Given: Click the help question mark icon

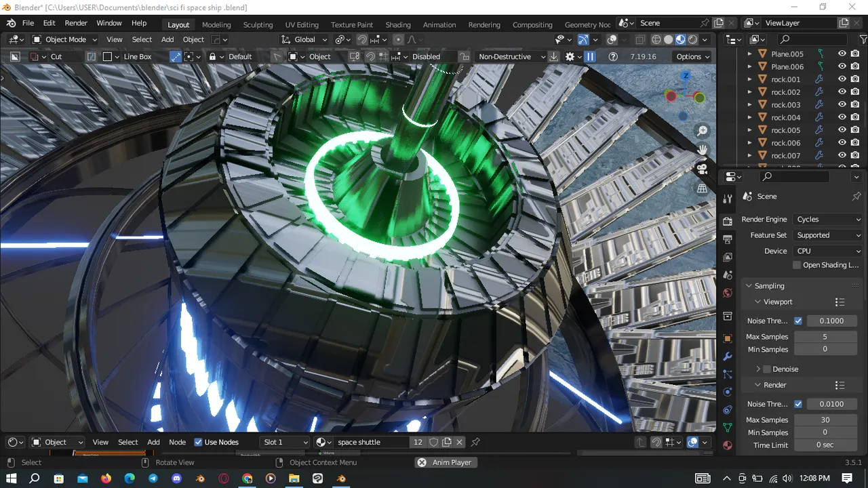Looking at the screenshot, I should 613,57.
